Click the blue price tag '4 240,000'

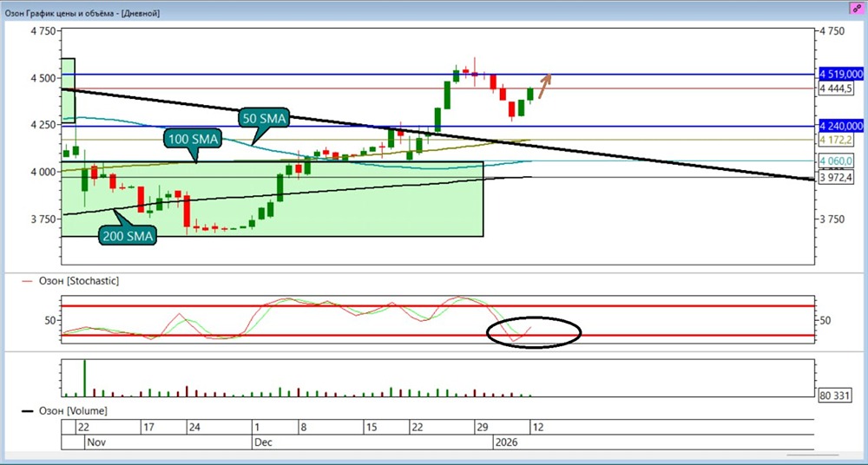point(841,126)
